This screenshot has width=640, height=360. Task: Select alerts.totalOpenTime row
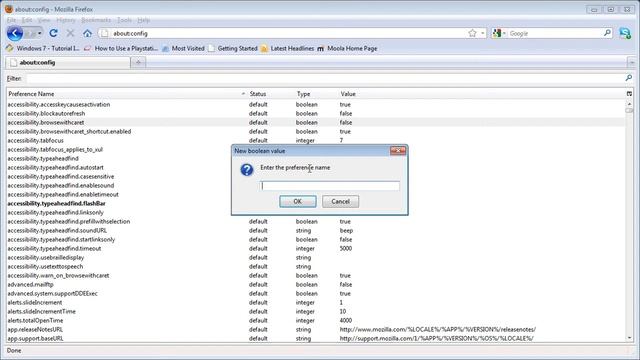point(316,320)
